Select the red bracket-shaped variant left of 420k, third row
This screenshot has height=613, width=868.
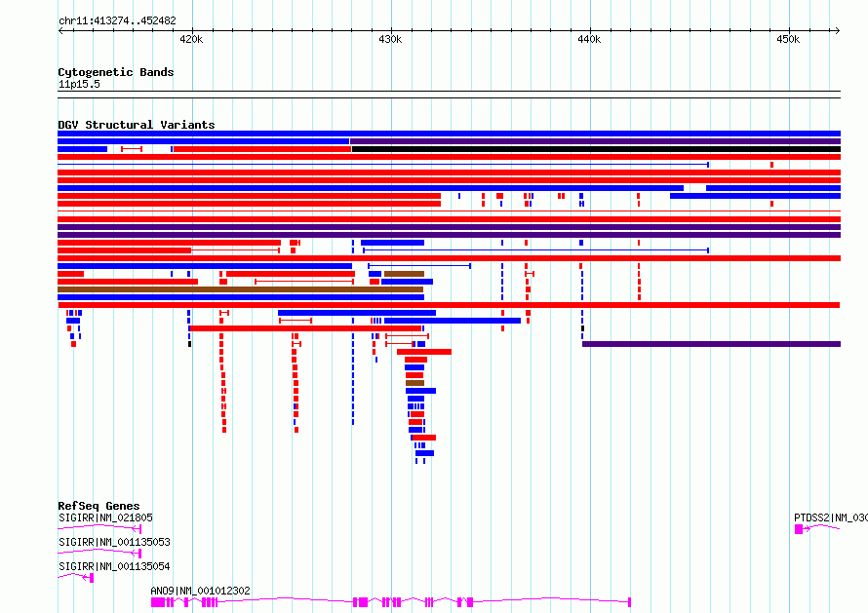(x=132, y=149)
